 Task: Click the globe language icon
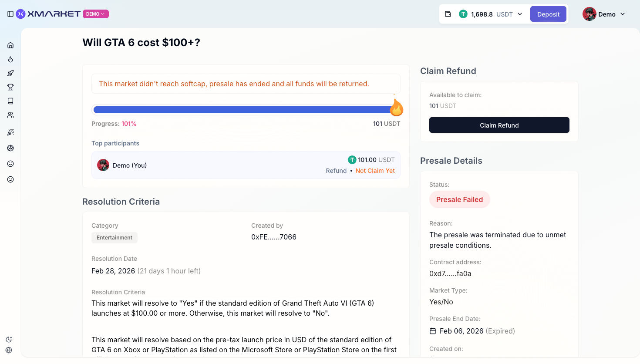[x=9, y=350]
